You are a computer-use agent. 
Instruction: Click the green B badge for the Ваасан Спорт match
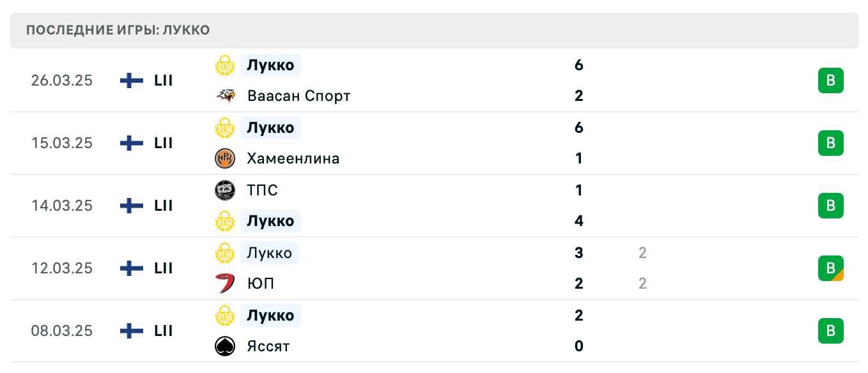tap(830, 80)
